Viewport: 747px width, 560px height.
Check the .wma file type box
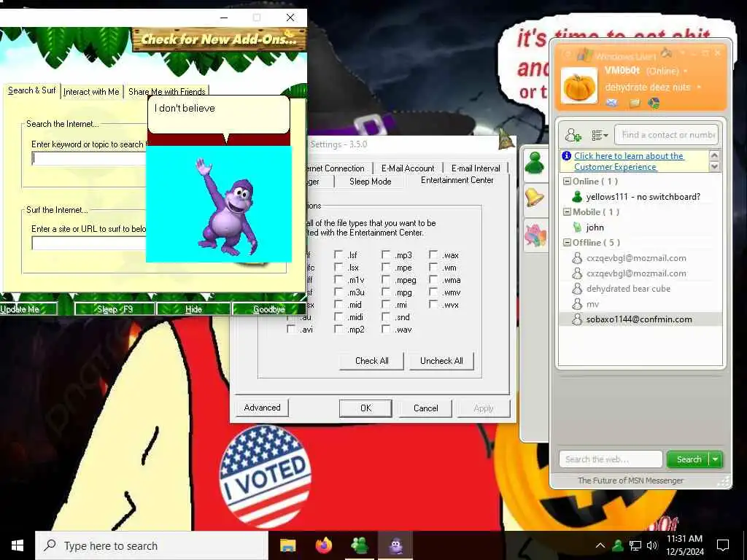coord(433,279)
